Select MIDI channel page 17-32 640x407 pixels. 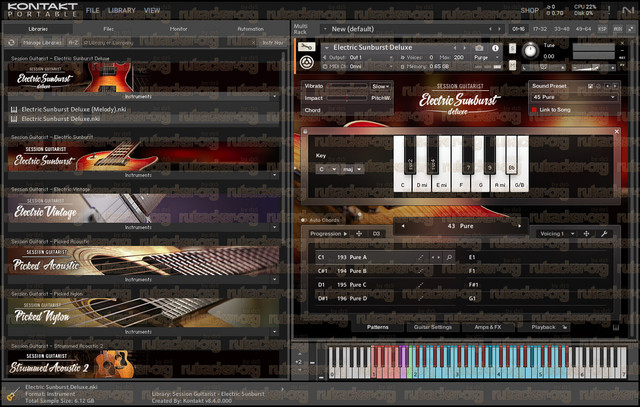[540, 29]
